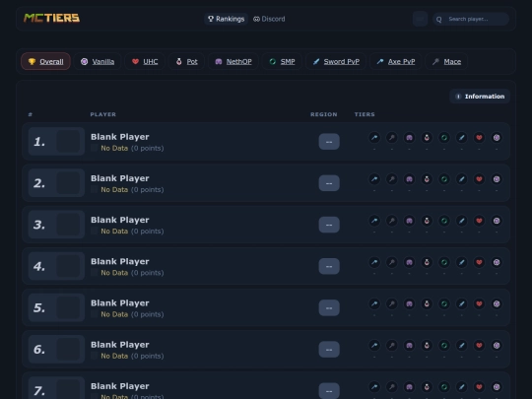Click the Pot tier icon in row 4
The image size is (532, 399).
click(427, 262)
